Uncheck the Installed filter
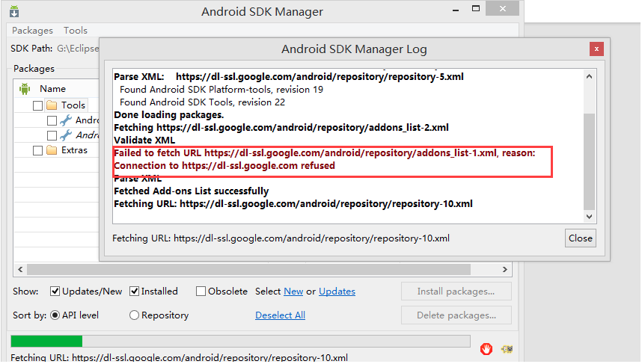The width and height of the screenshot is (642, 364). coord(134,291)
